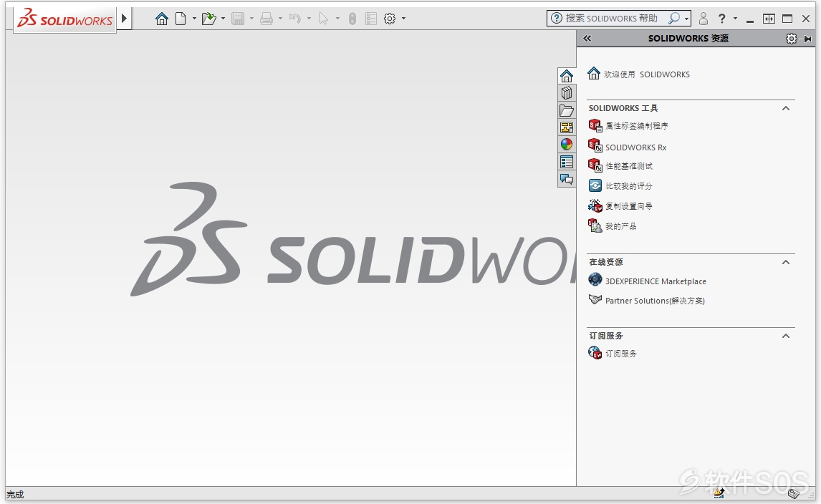Open the Options gear in toolbar
This screenshot has height=504, width=821.
point(390,19)
